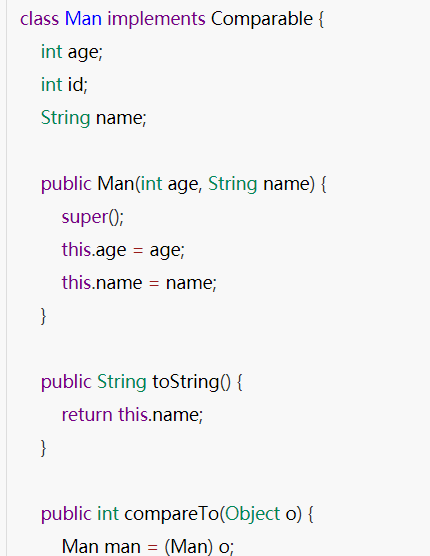Viewport: 430px width, 556px height.
Task: Click the 'int id;' field declaration
Action: point(64,85)
